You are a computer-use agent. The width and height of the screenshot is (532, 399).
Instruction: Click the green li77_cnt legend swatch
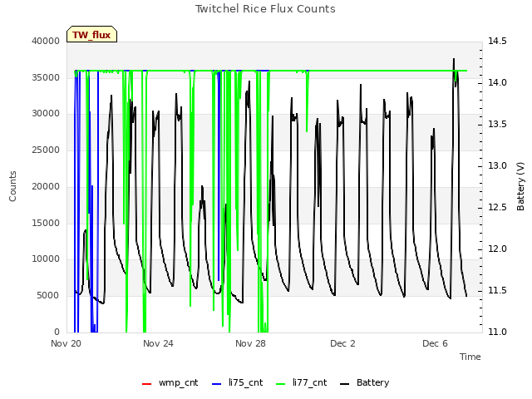tap(281, 384)
